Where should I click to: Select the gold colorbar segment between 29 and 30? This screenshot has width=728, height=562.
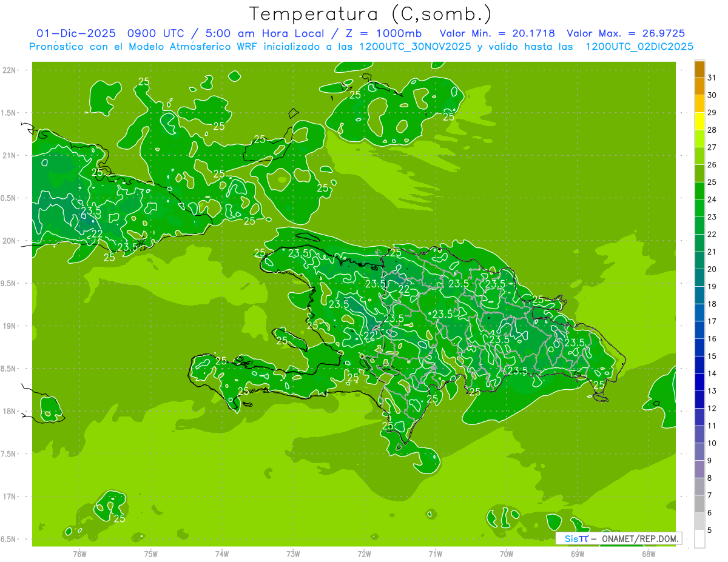[699, 104]
